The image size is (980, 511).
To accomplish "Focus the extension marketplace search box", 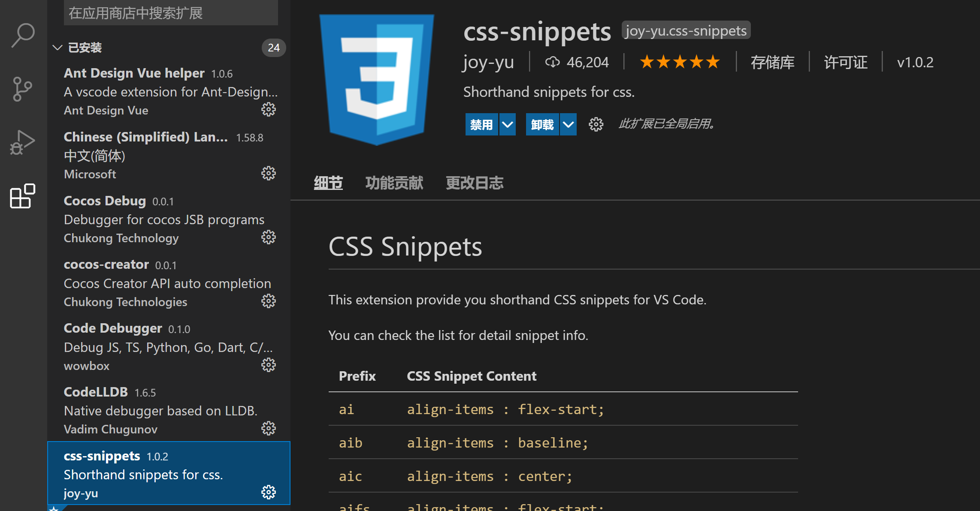I will pyautogui.click(x=171, y=13).
